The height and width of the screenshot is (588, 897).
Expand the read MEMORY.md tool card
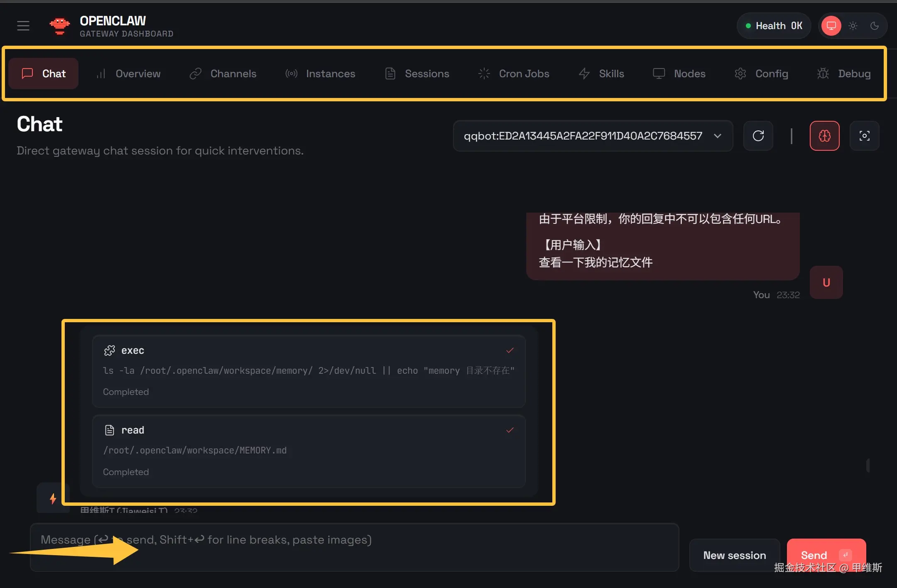click(x=309, y=451)
